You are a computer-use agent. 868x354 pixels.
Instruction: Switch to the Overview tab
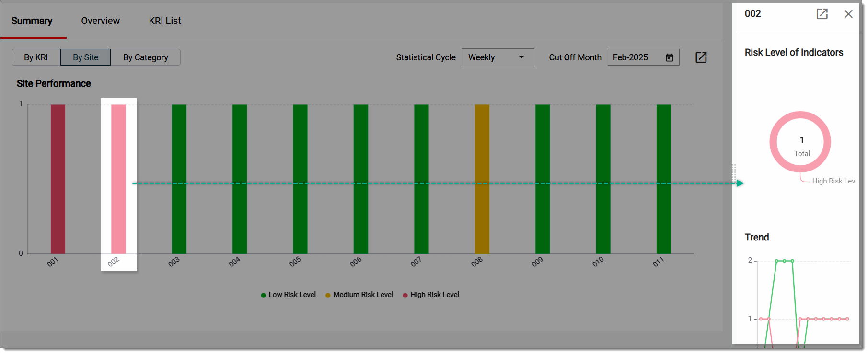[x=101, y=21]
